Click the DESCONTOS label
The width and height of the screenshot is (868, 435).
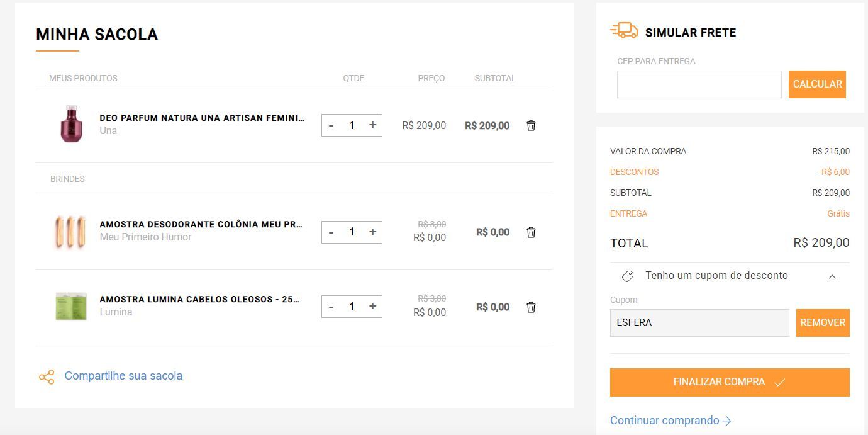[x=635, y=172]
